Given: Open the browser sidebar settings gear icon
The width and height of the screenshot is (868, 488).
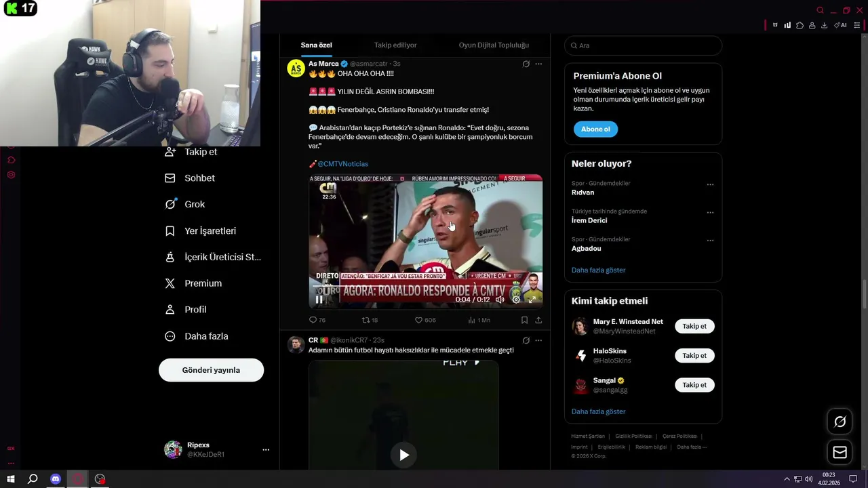Looking at the screenshot, I should pos(11,175).
